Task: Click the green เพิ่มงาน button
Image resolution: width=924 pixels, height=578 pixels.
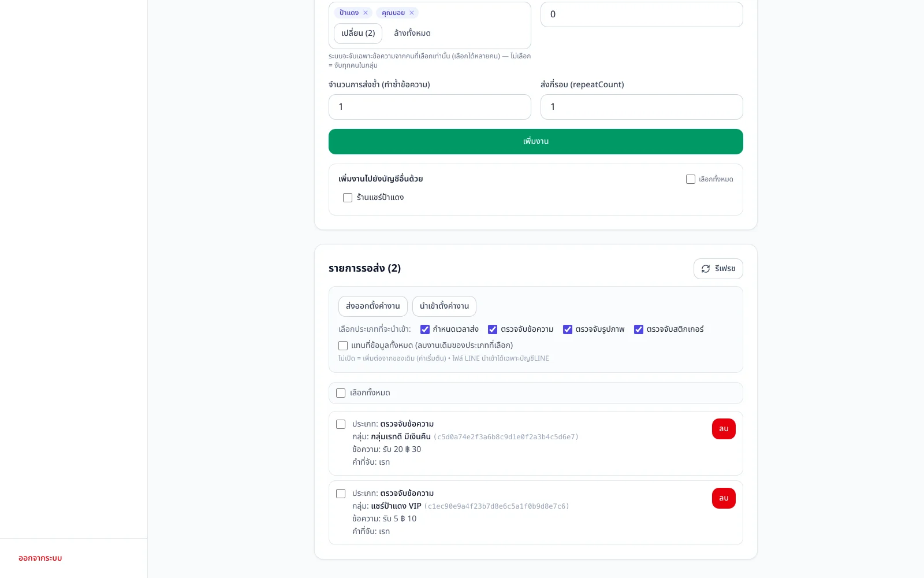Action: click(536, 142)
